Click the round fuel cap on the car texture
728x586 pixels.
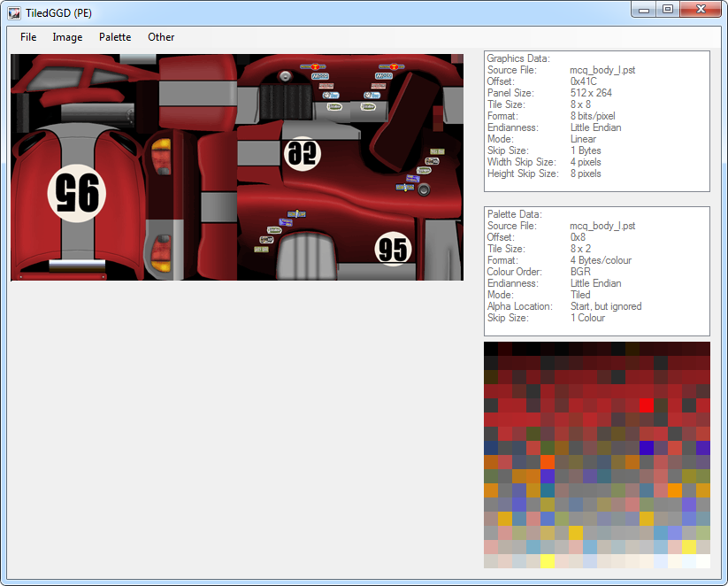(425, 189)
